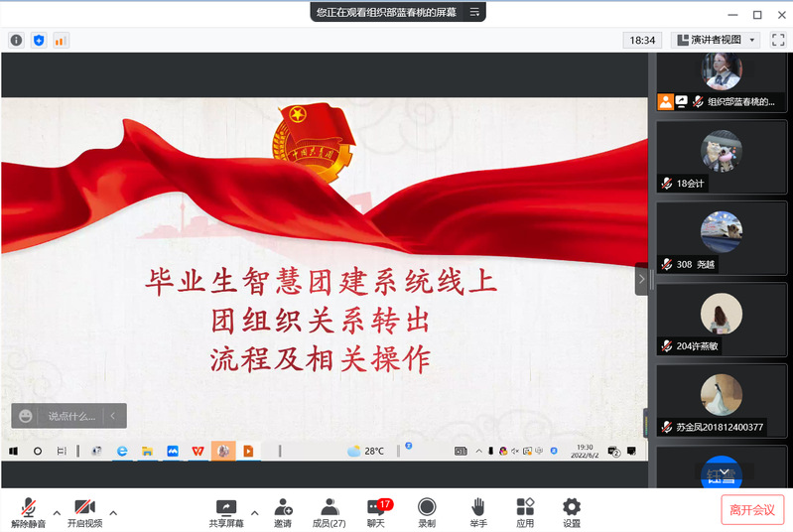Click the blue security shield icon
This screenshot has height=532, width=793.
point(39,40)
